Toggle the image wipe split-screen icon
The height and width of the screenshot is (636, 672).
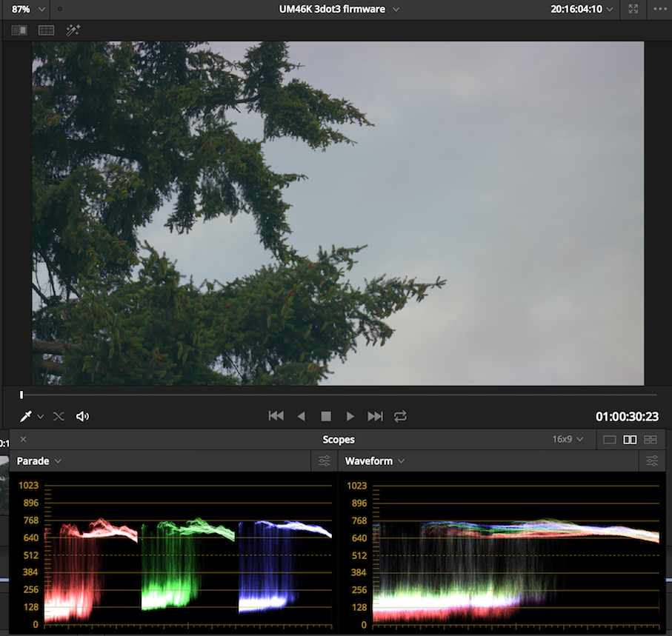pyautogui.click(x=19, y=30)
